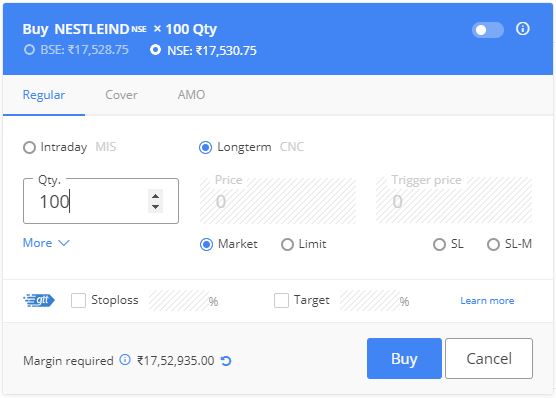Click the GTT logo icon
556x398 pixels.
click(x=39, y=300)
